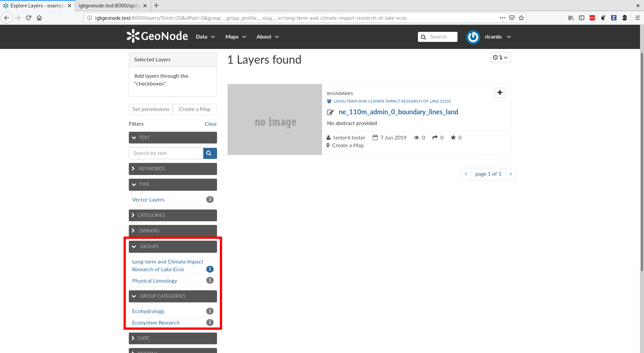Go to the next results page arrow

(511, 174)
